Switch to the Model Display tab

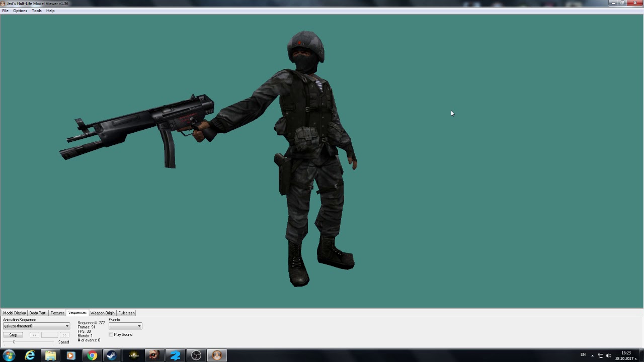pos(14,313)
